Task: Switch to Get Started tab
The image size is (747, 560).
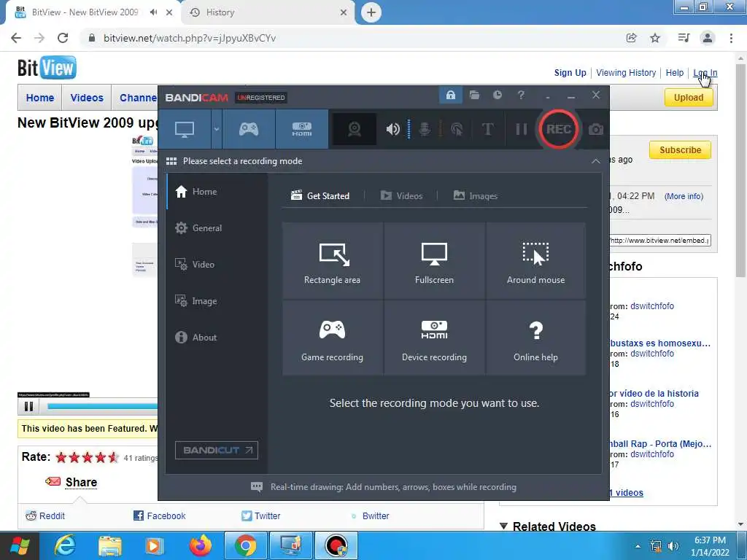Action: click(320, 195)
